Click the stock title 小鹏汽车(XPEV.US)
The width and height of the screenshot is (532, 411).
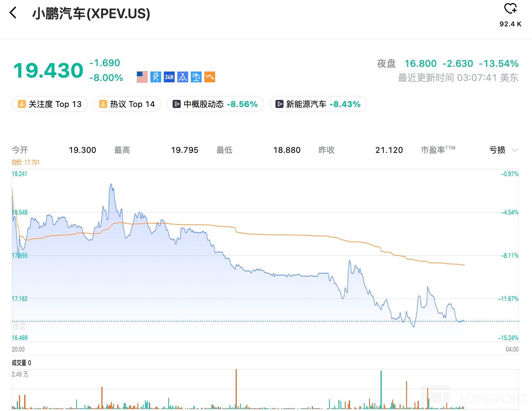91,13
